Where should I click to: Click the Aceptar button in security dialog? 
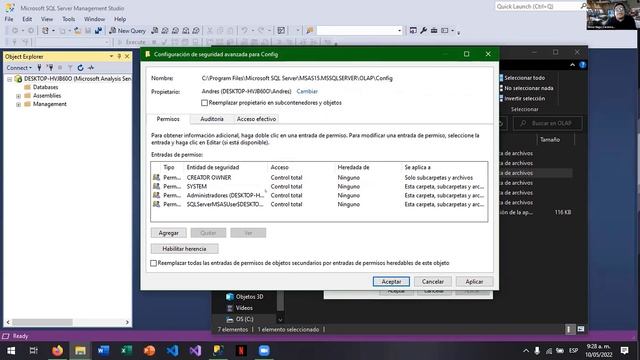click(391, 282)
